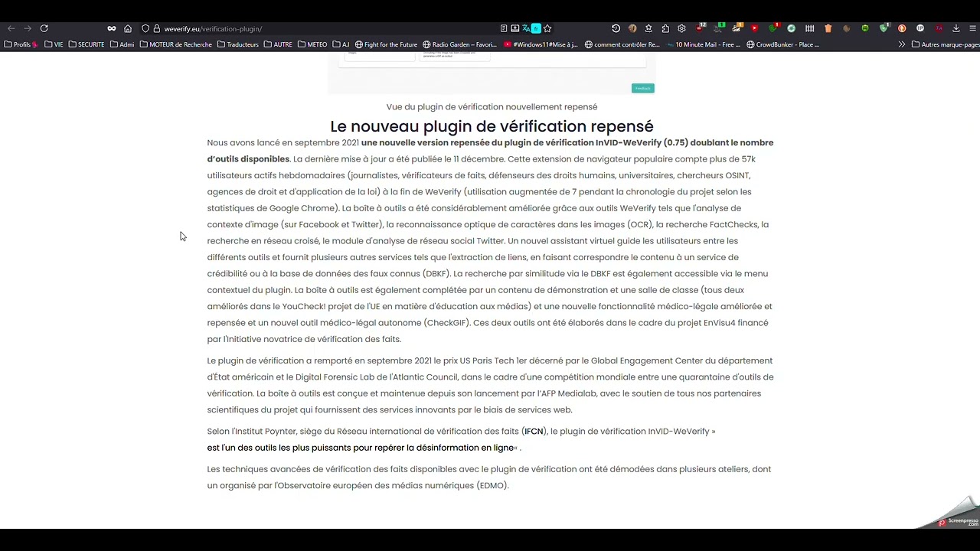Click the page save icon in address bar

515,28
